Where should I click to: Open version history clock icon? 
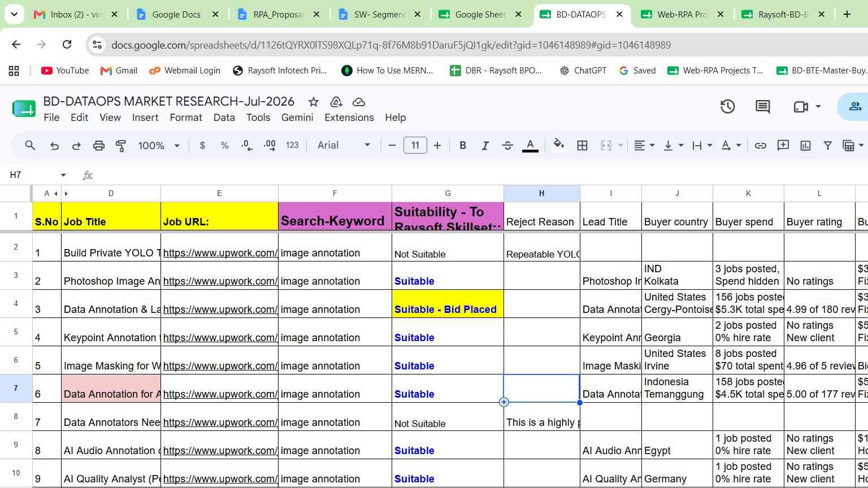tap(727, 106)
